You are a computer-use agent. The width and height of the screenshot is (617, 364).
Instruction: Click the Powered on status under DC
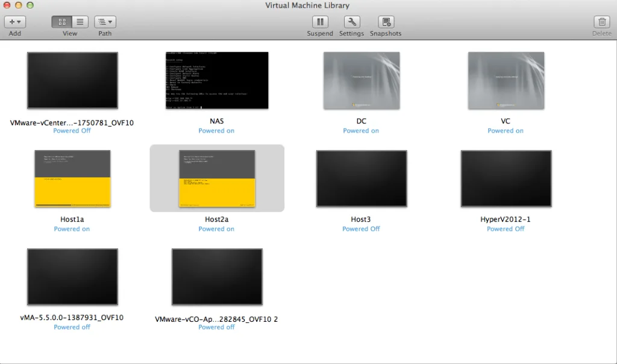coord(361,131)
